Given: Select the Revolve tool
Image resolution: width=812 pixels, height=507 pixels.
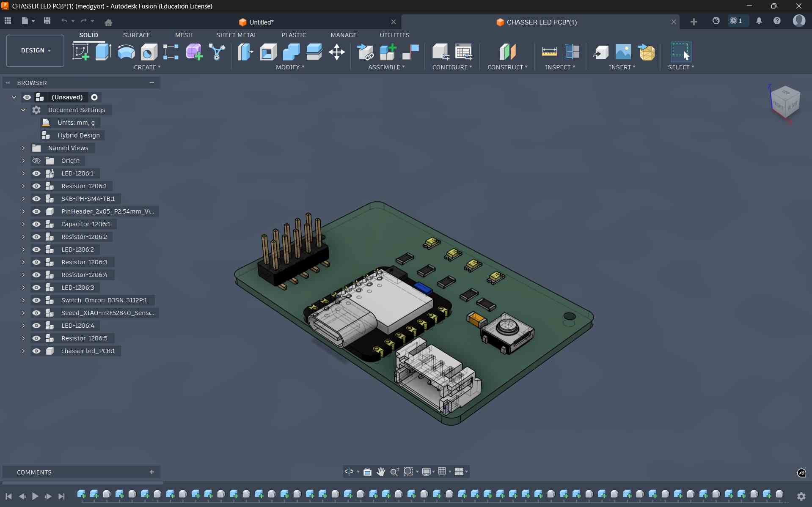Looking at the screenshot, I should 126,52.
